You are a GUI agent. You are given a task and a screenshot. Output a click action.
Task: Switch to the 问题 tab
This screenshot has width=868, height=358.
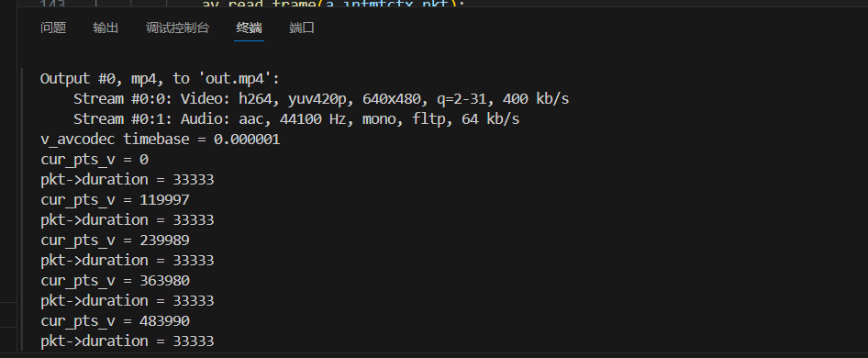click(53, 28)
